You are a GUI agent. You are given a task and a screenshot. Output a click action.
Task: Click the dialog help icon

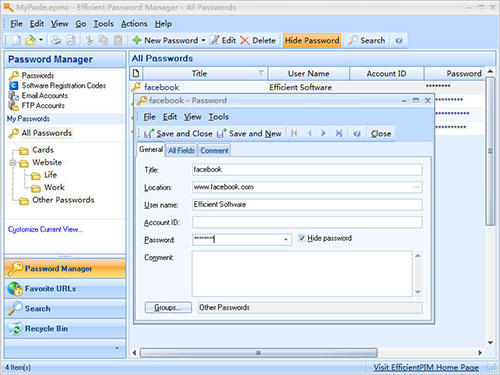tap(357, 134)
